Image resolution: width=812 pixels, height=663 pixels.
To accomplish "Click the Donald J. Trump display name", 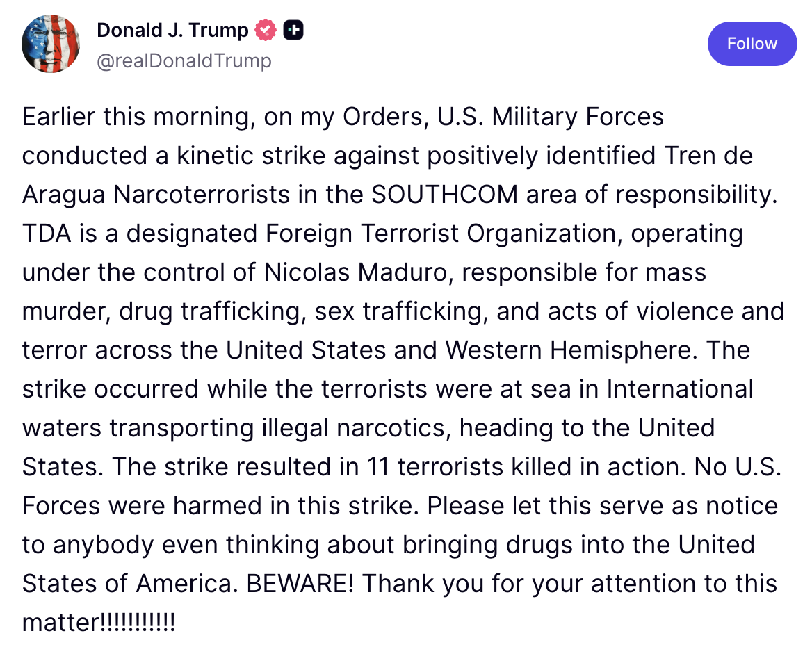I will (172, 30).
